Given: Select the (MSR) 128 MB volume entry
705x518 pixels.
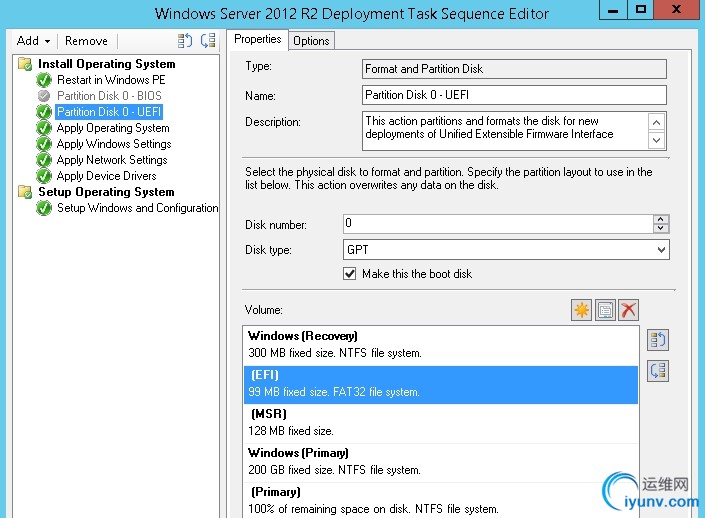Looking at the screenshot, I should click(x=441, y=423).
